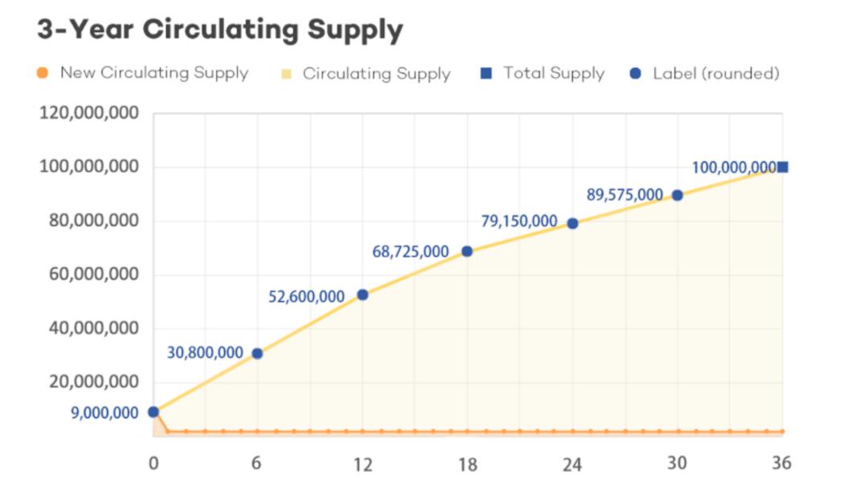Toggle the Total Supply legend entry
Screen dimensions: 868x497
pyautogui.click(x=553, y=73)
